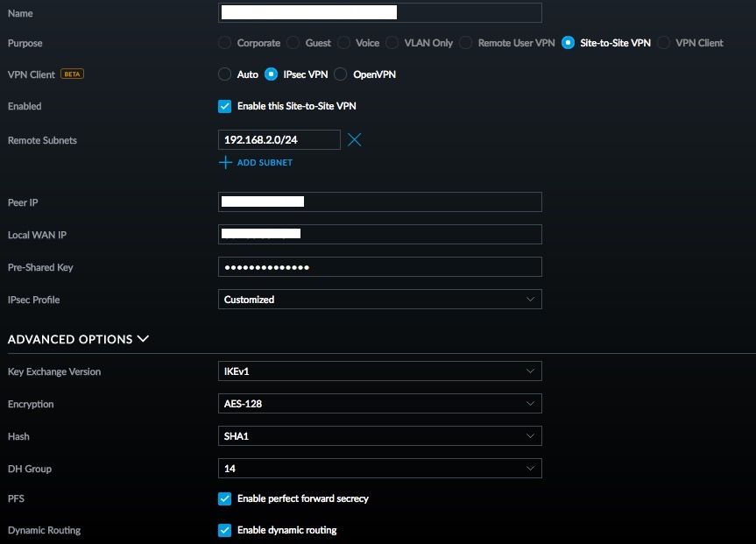Viewport: 756px width, 544px height.
Task: Toggle Enable this Site-to-Site VPN checkbox
Action: coord(225,106)
